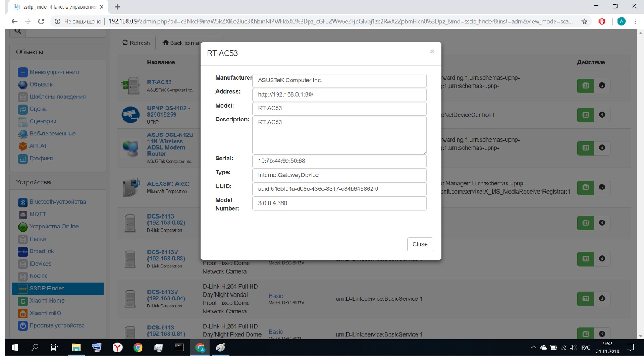Viewport: 644px width, 362px height.
Task: Open SSDP Finder in sidebar
Action: [46, 289]
